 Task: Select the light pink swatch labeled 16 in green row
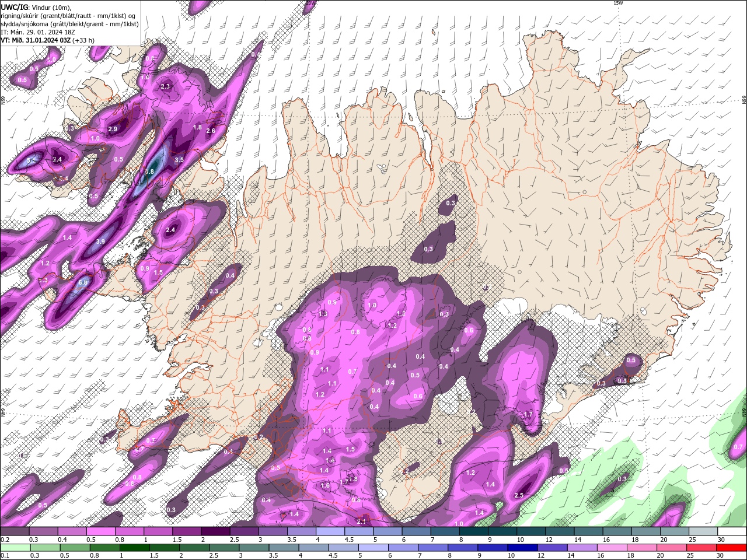611,547
